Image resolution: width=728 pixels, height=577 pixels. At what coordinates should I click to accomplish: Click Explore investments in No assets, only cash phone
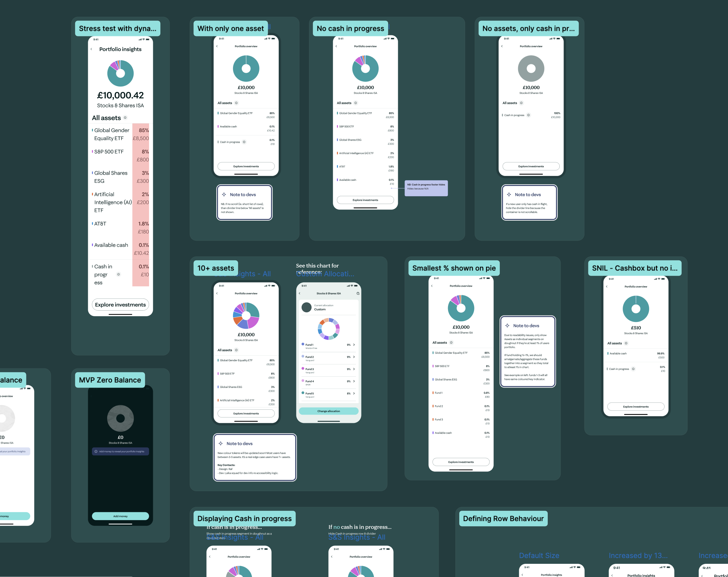531,166
